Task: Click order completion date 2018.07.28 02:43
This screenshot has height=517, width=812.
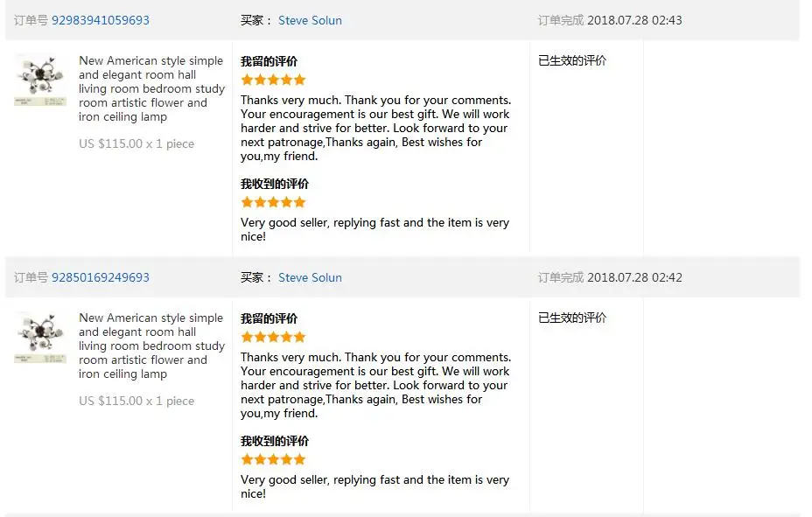Action: (634, 20)
